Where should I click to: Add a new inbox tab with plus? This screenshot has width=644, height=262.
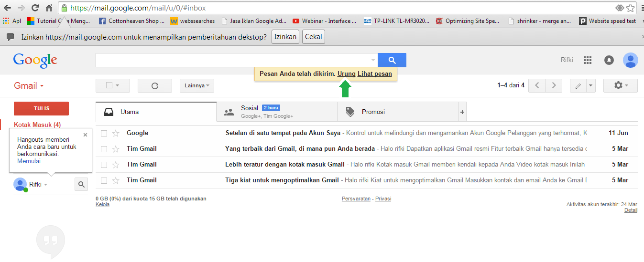[x=462, y=112]
